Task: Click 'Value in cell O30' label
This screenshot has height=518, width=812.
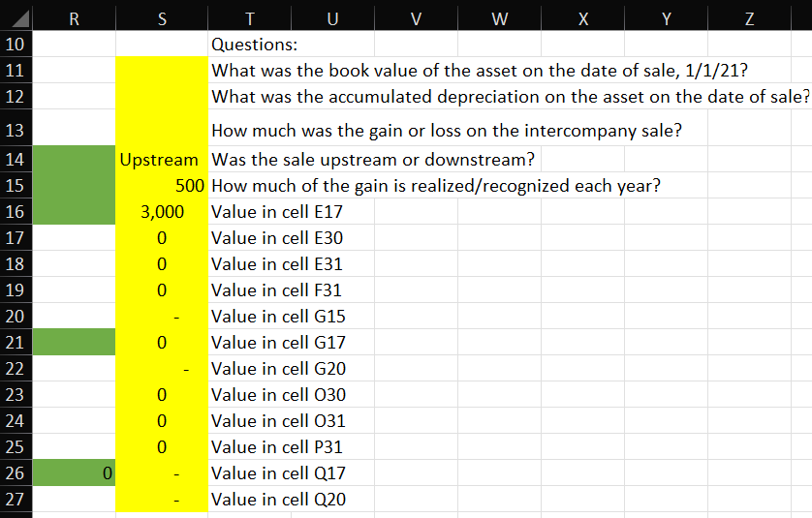Action: click(279, 395)
